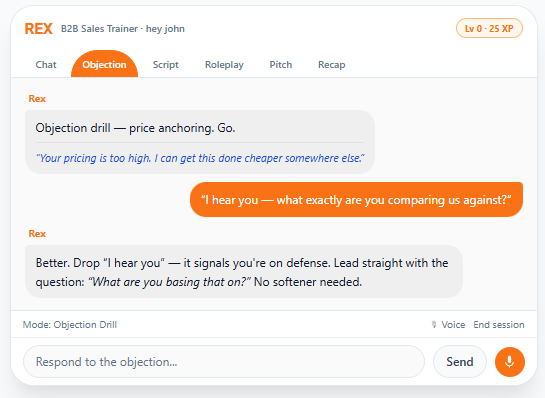Click the Send button

(x=459, y=362)
